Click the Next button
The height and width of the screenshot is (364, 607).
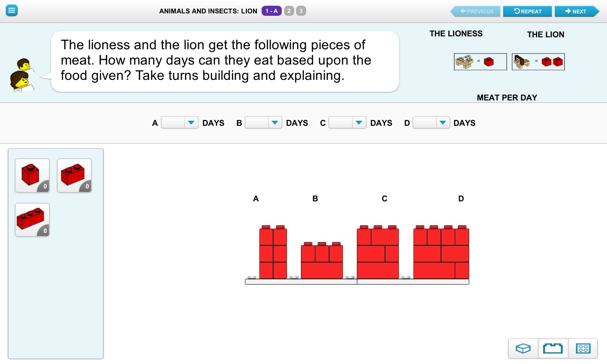[x=576, y=11]
